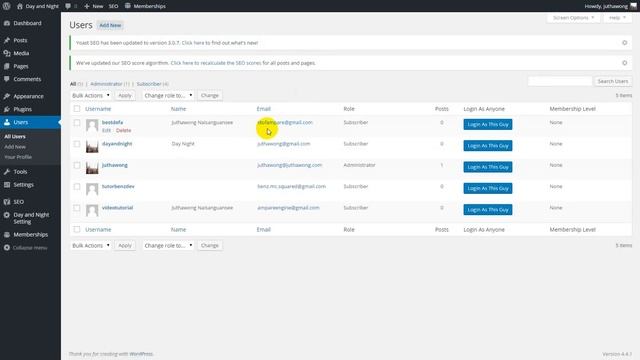
Task: Expand the Help panel
Action: pos(617,18)
